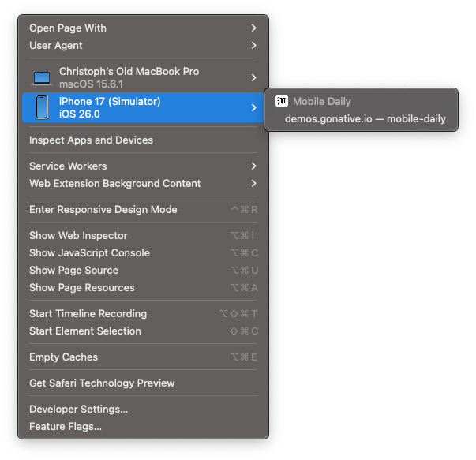The image size is (476, 460).
Task: Click the Mobile Daily app icon
Action: click(281, 101)
